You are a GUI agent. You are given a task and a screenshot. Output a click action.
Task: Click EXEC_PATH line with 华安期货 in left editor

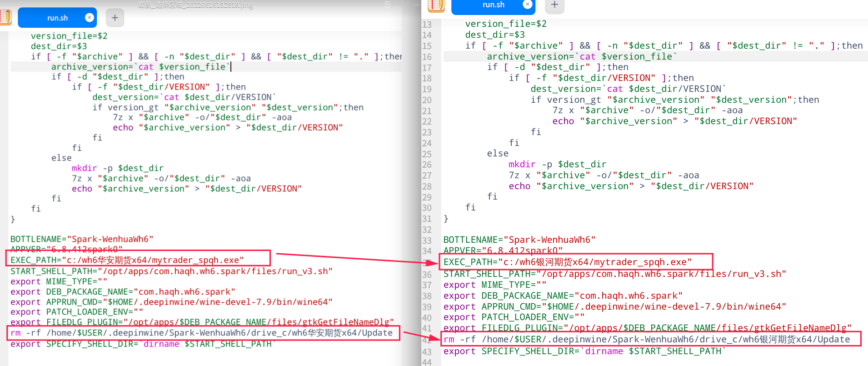pyautogui.click(x=127, y=260)
